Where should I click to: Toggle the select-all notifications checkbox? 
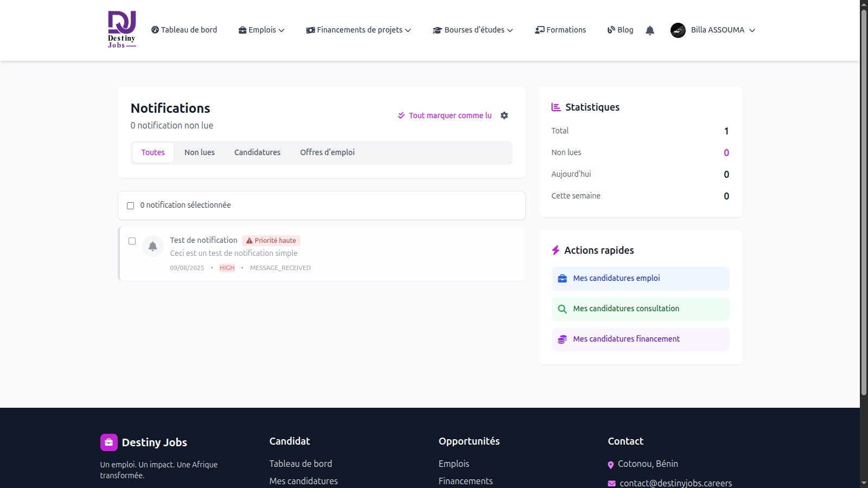tap(131, 206)
